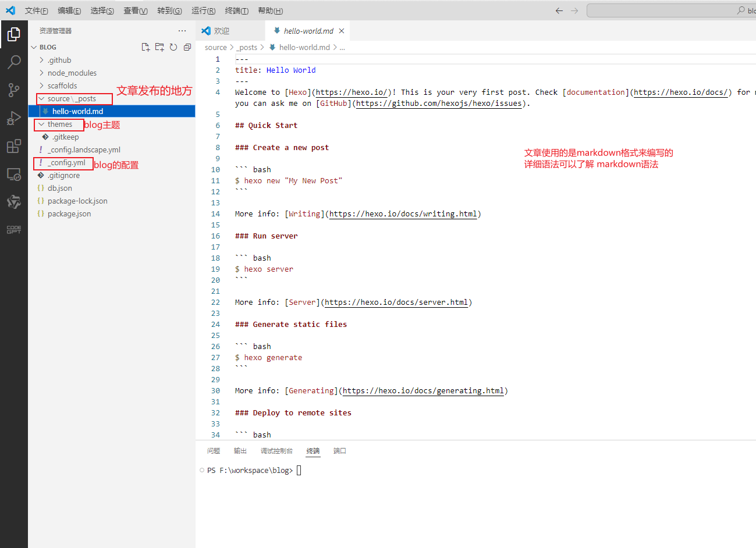Open the Source Control view
Image resolution: width=756 pixels, height=548 pixels.
point(14,90)
